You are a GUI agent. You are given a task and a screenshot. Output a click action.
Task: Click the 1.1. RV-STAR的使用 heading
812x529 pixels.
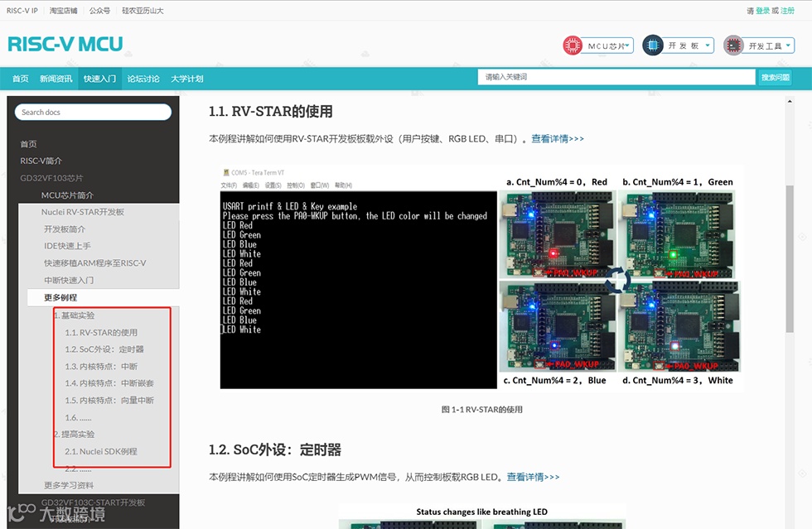[x=271, y=111]
